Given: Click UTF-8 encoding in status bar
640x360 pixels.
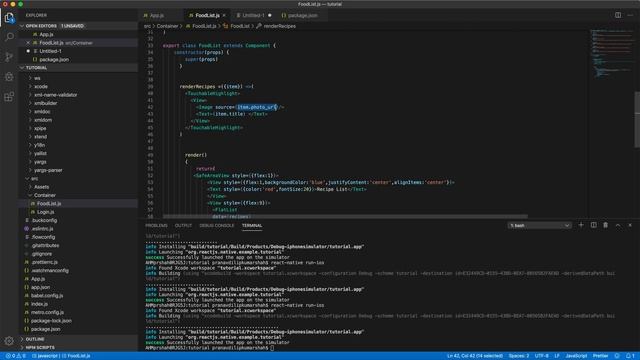Looking at the screenshot, I should click(542, 356).
